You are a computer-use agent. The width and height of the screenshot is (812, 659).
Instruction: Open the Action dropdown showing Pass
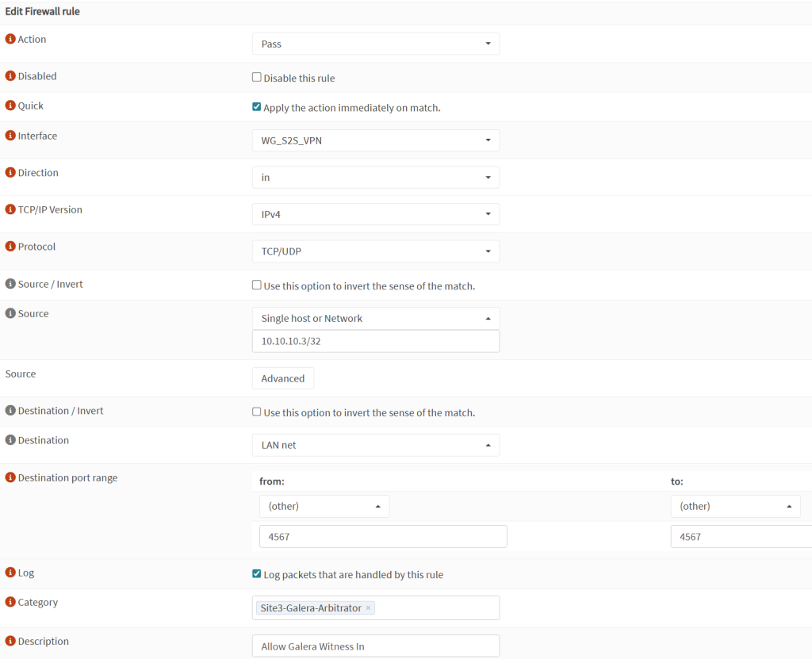click(375, 44)
